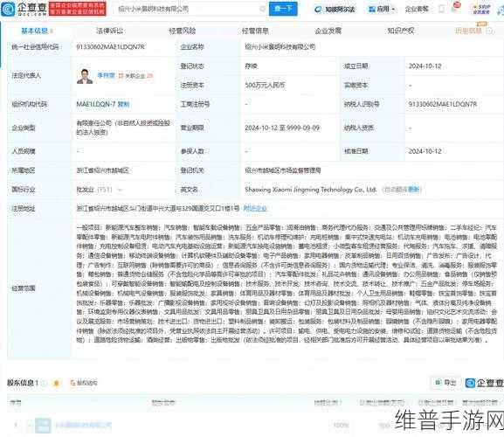This screenshot has width=504, height=437.
Task: Switch to the 法律诉讼 tab
Action: [x=109, y=31]
